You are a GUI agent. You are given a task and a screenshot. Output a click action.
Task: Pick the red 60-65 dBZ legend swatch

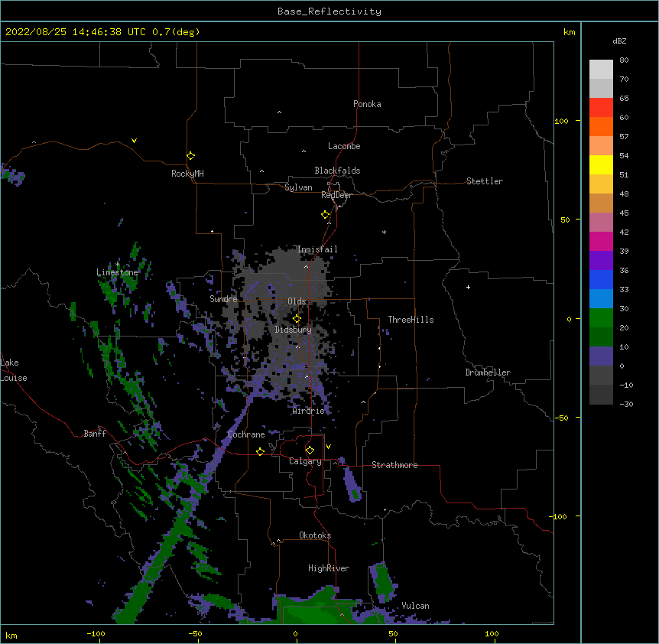pos(601,107)
